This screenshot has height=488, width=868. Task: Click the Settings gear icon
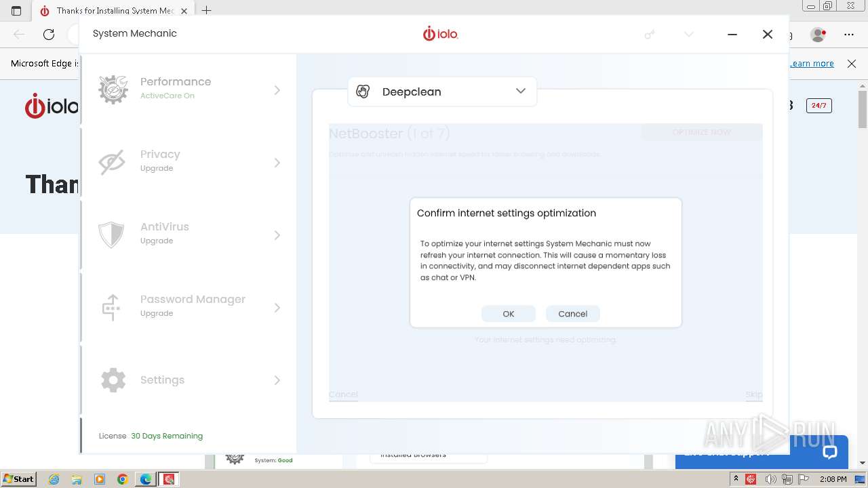click(113, 380)
